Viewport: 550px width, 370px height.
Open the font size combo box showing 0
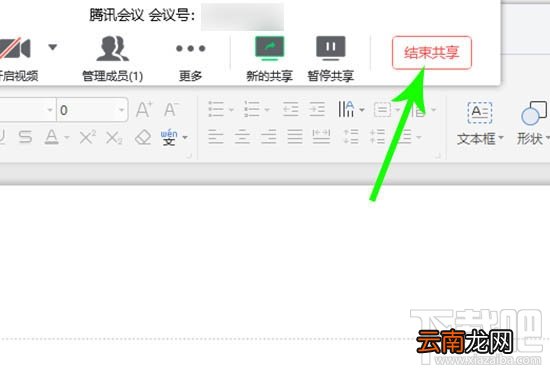92,110
